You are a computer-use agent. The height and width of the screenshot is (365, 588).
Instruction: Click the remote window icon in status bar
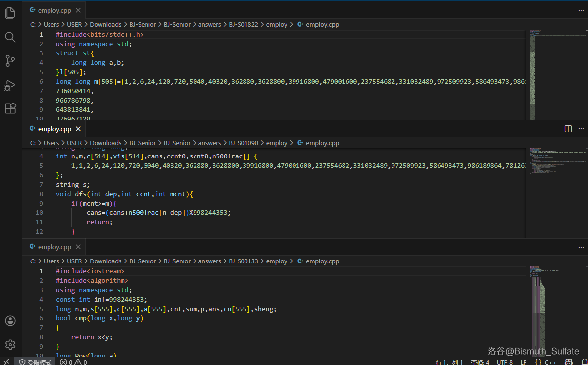pyautogui.click(x=7, y=362)
